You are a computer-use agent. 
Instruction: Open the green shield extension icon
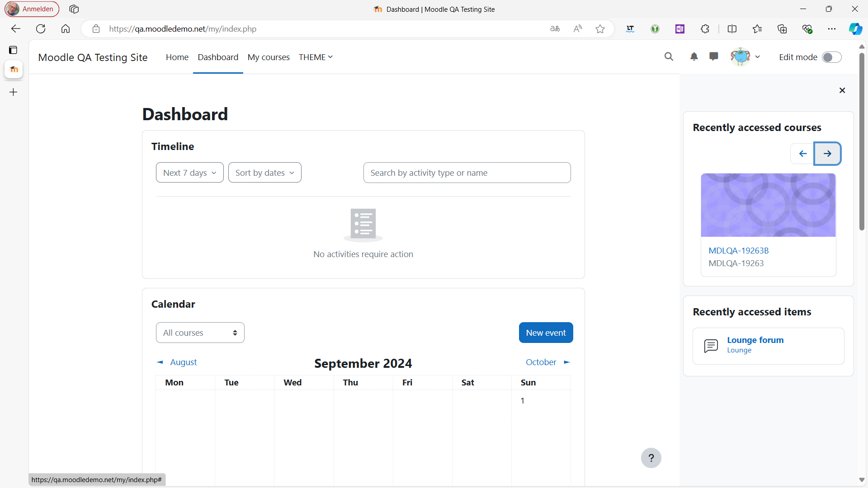(655, 29)
